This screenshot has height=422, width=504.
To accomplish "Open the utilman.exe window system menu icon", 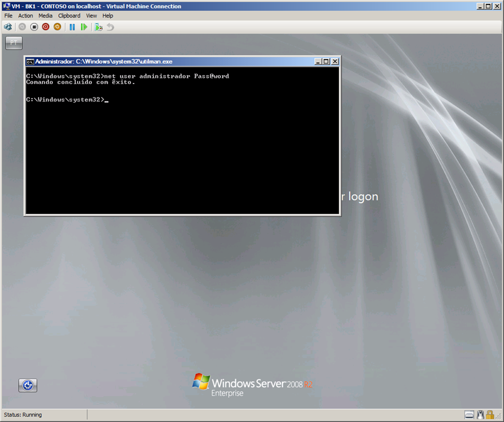I will click(x=29, y=61).
